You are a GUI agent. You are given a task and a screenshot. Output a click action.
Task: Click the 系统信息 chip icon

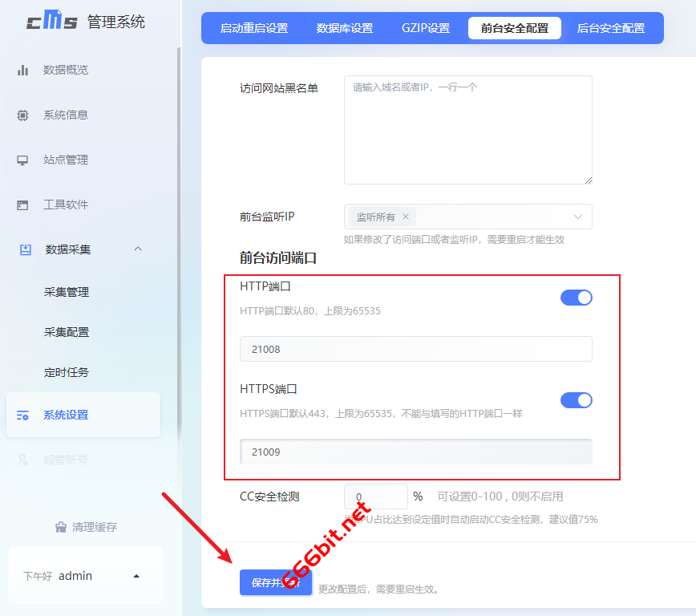point(23,115)
